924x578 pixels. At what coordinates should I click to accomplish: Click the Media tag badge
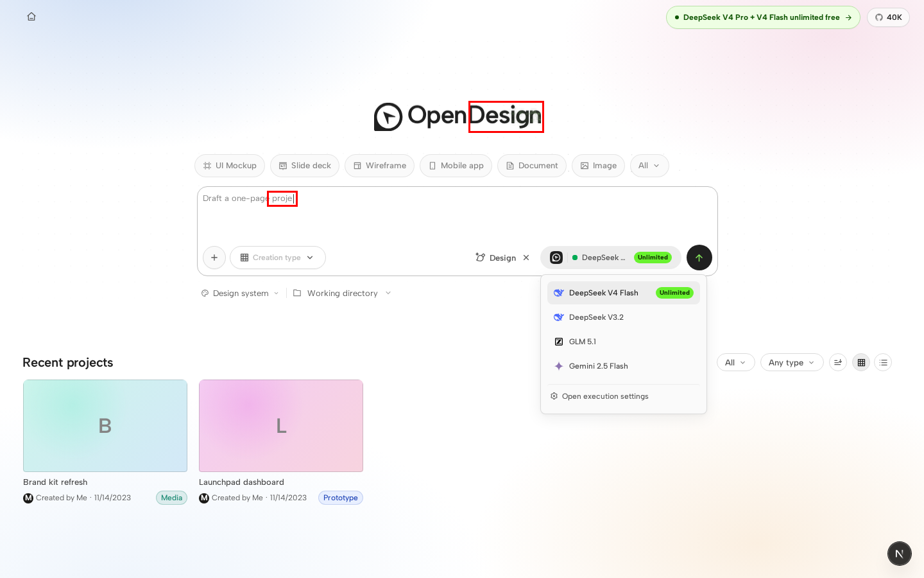tap(171, 498)
